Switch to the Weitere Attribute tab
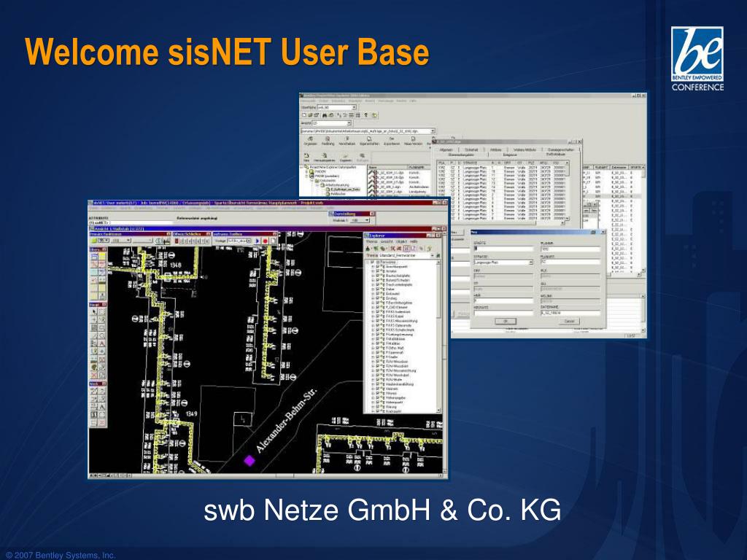 (525, 149)
